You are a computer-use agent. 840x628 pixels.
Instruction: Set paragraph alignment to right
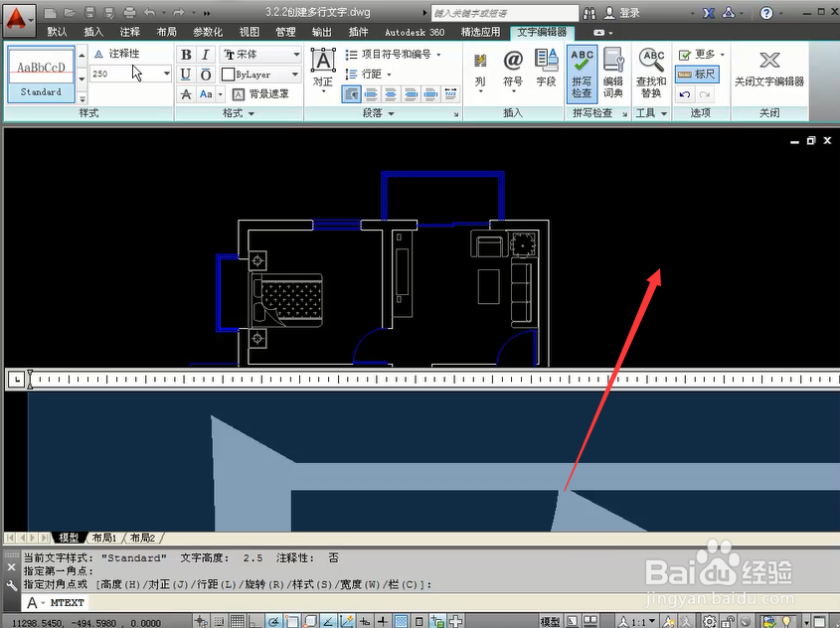coord(411,94)
